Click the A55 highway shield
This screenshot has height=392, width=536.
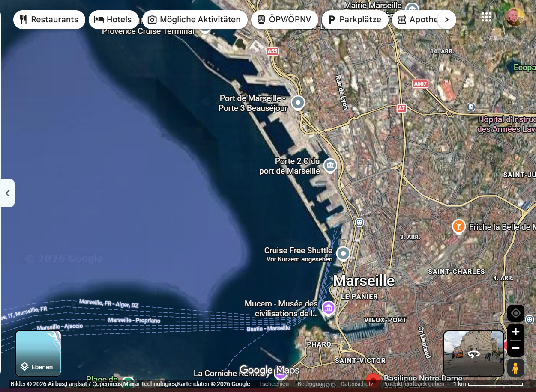tap(272, 51)
